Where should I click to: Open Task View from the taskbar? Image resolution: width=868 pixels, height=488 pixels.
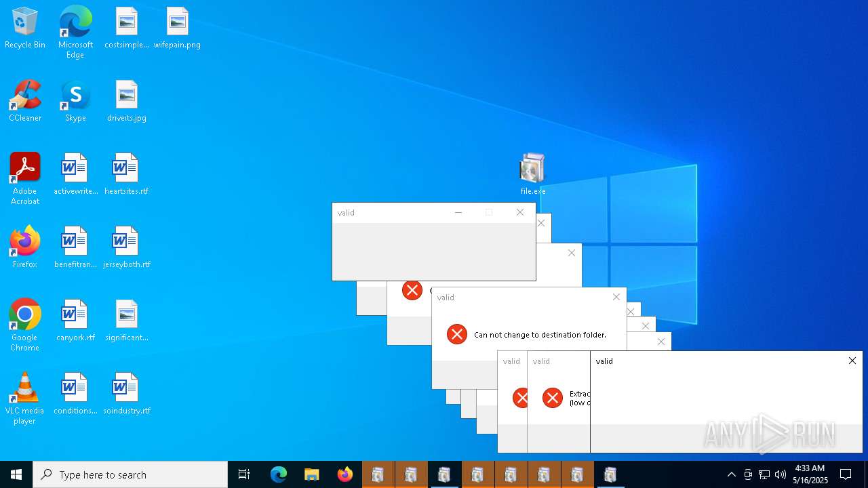244,474
